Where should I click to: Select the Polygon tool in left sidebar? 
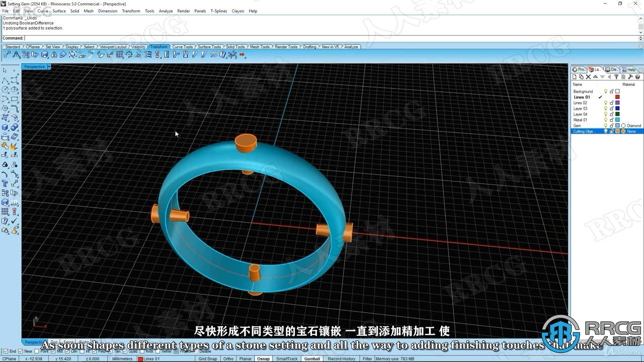(x=5, y=108)
